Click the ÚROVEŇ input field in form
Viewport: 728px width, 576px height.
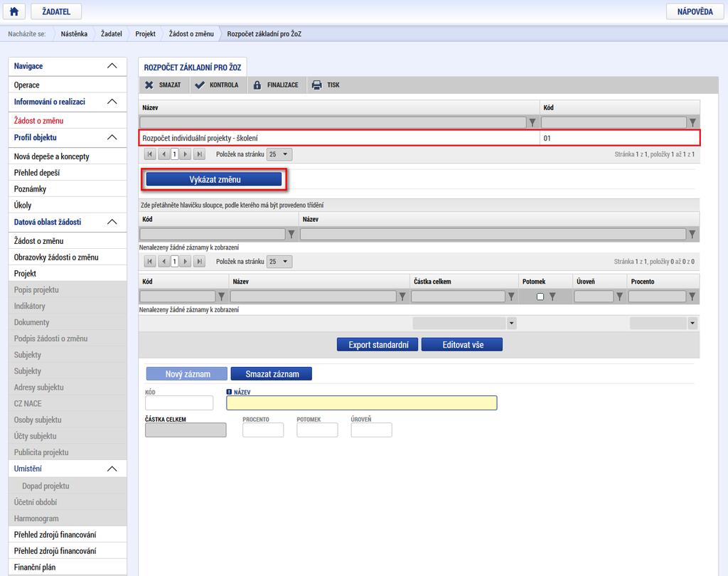tap(371, 430)
